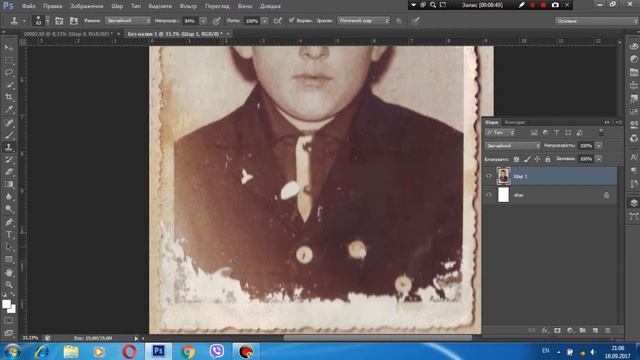Select the Dodge tool
640x360 pixels.
pyautogui.click(x=9, y=209)
